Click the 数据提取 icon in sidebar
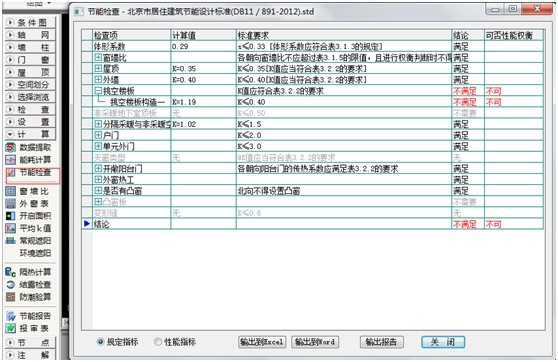Image resolution: width=558 pixels, height=362 pixels. 11,147
